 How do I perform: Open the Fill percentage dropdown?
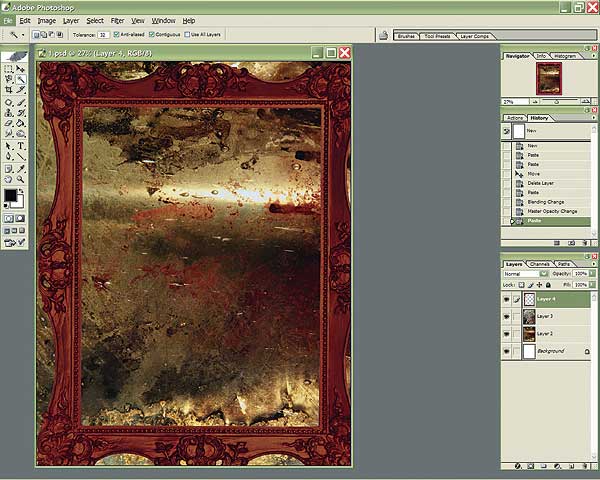tap(591, 285)
